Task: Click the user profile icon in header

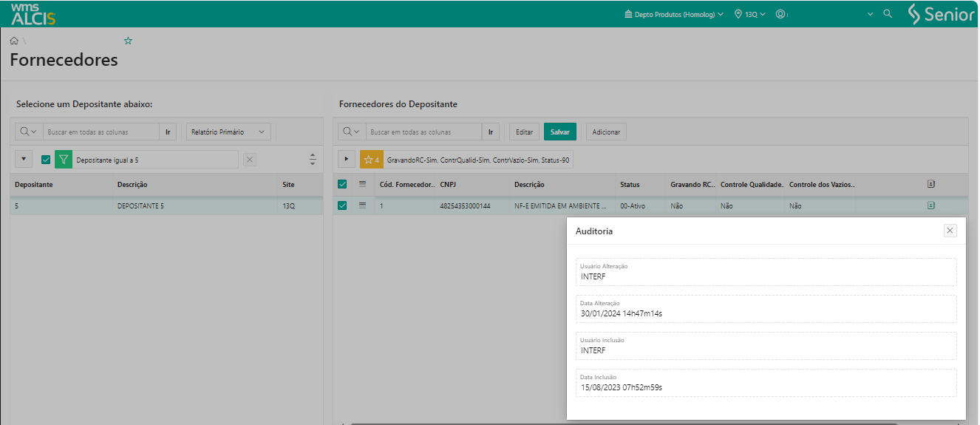Action: click(x=780, y=13)
